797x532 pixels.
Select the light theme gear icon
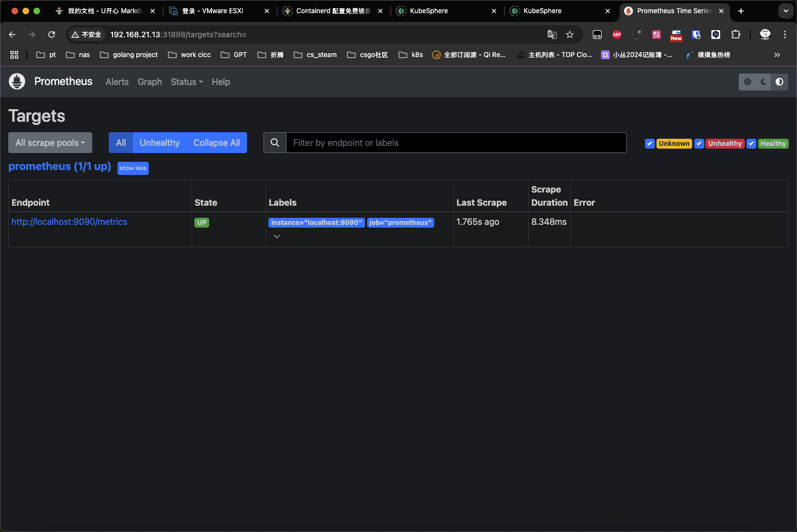748,82
